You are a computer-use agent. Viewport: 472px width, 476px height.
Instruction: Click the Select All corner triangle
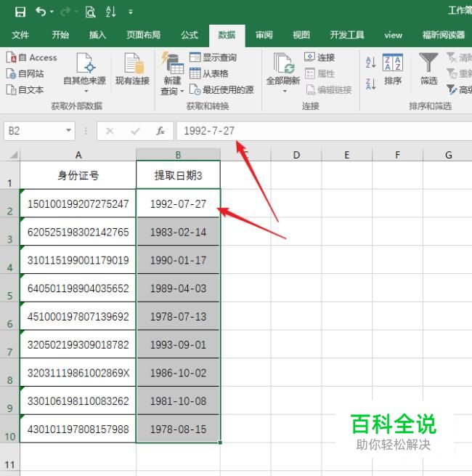tap(14, 155)
